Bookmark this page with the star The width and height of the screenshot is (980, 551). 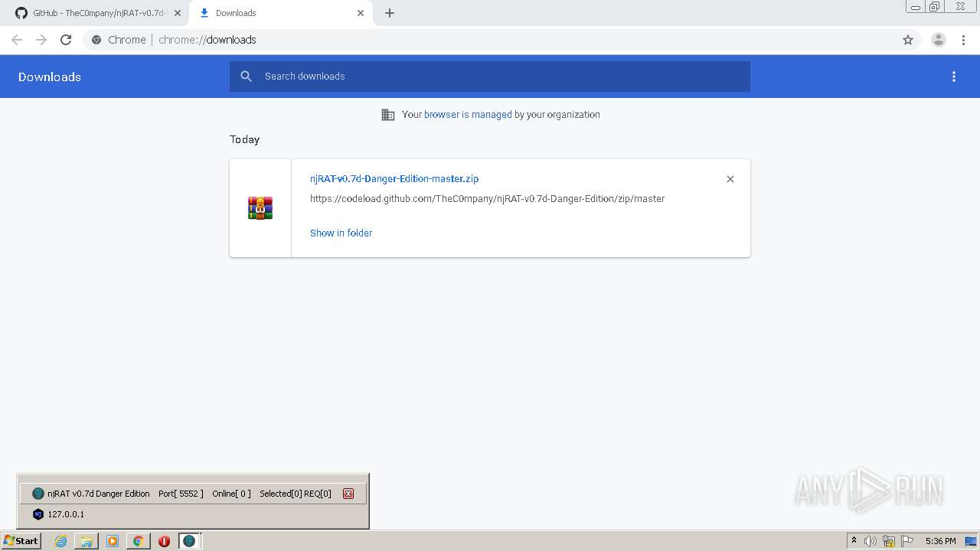pyautogui.click(x=908, y=40)
